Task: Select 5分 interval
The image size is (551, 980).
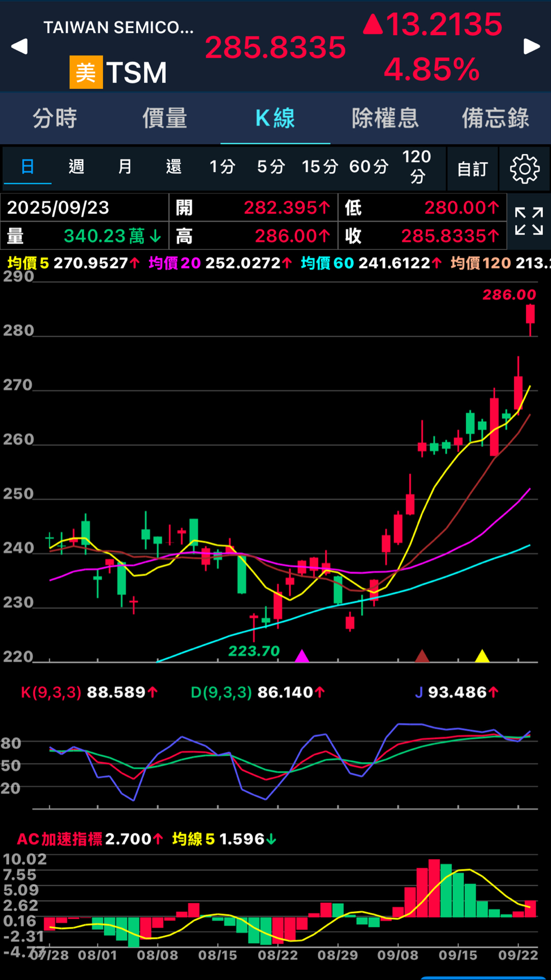Action: point(271,167)
